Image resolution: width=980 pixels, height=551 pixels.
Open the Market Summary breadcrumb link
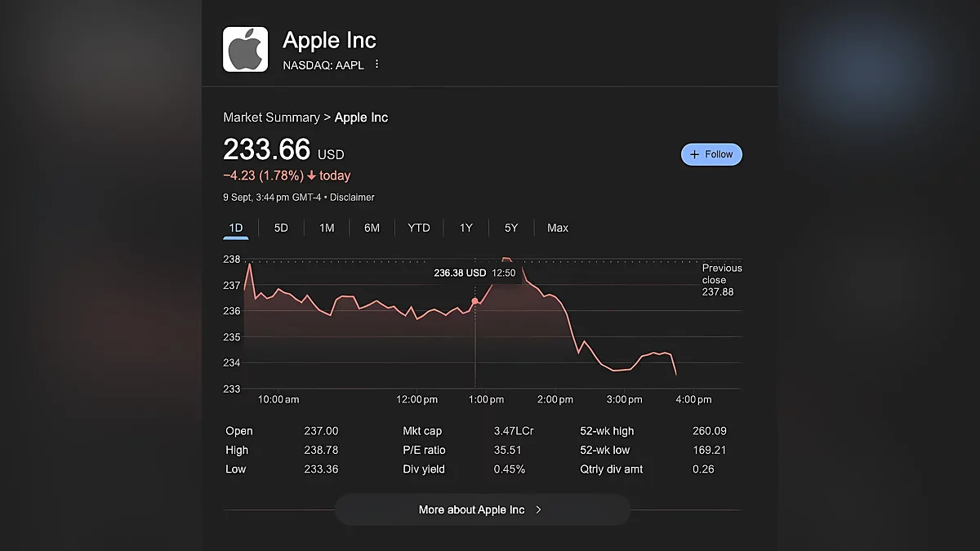click(271, 118)
